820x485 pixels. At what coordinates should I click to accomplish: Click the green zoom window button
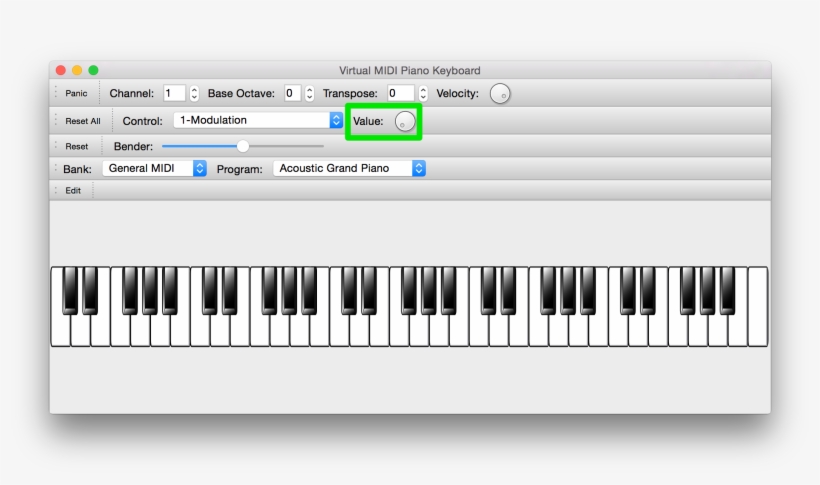tap(93, 70)
